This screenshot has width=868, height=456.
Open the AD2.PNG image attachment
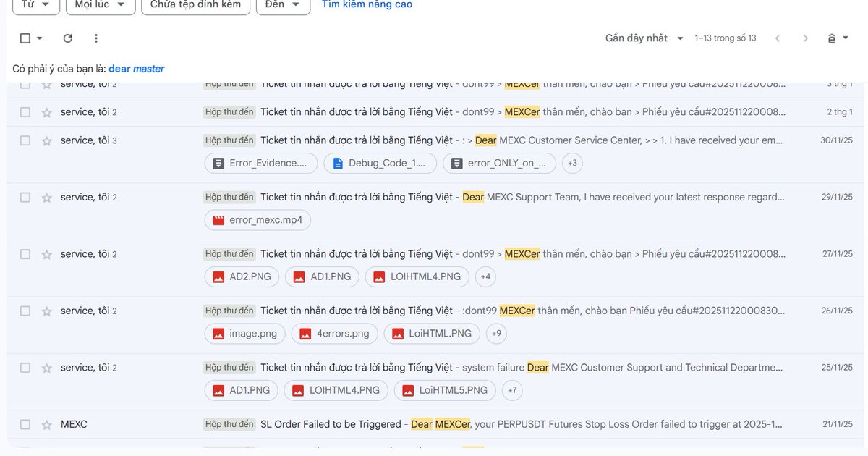point(242,276)
